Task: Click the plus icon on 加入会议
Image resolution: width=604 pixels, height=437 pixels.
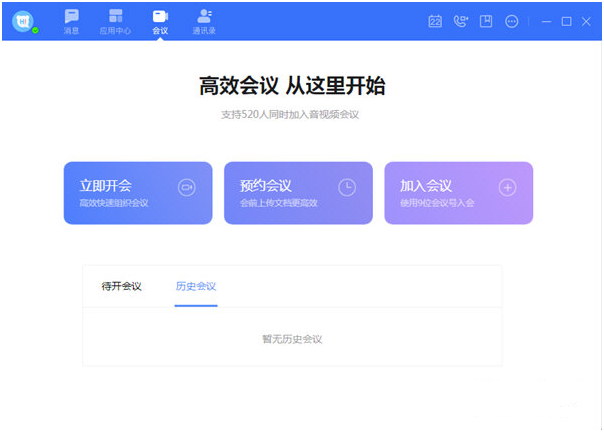Action: [x=507, y=188]
